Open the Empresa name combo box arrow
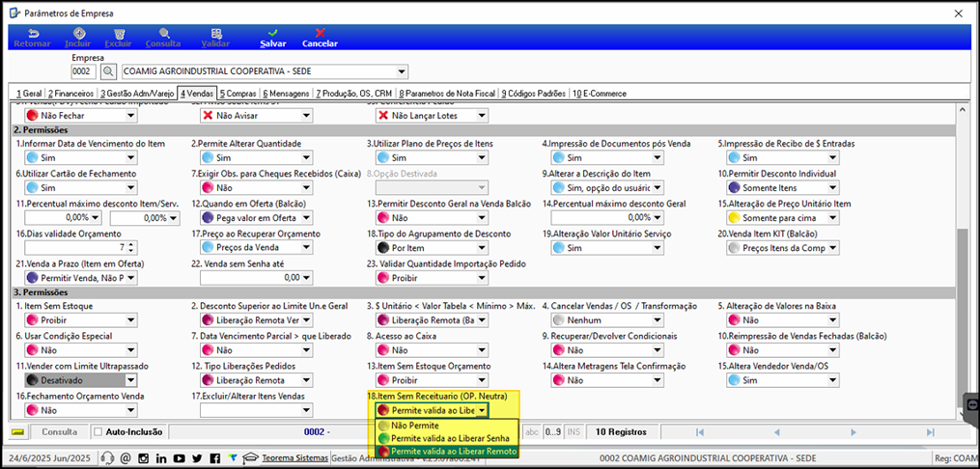This screenshot has height=469, width=980. 402,71
